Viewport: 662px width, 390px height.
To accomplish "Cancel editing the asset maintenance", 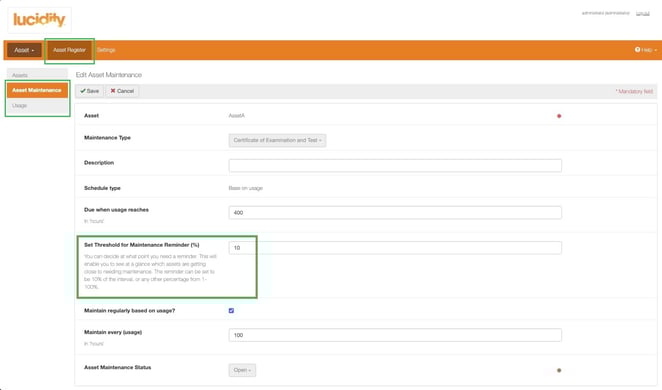I will point(122,91).
